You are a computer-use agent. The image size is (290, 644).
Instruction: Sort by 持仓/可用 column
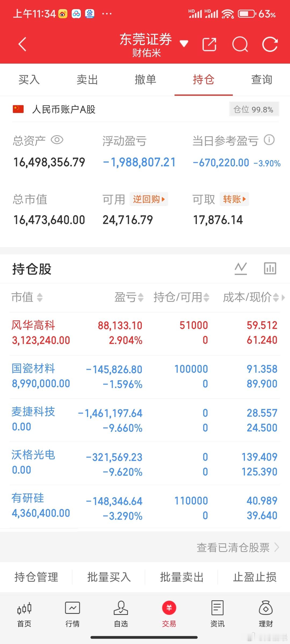182,297
